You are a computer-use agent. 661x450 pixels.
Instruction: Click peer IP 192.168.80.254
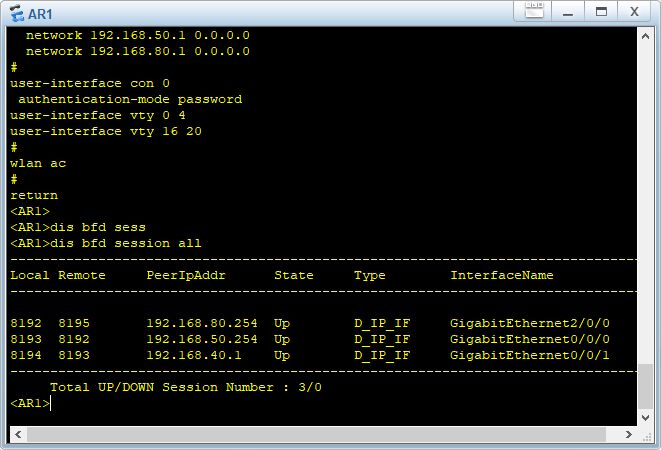pyautogui.click(x=202, y=323)
